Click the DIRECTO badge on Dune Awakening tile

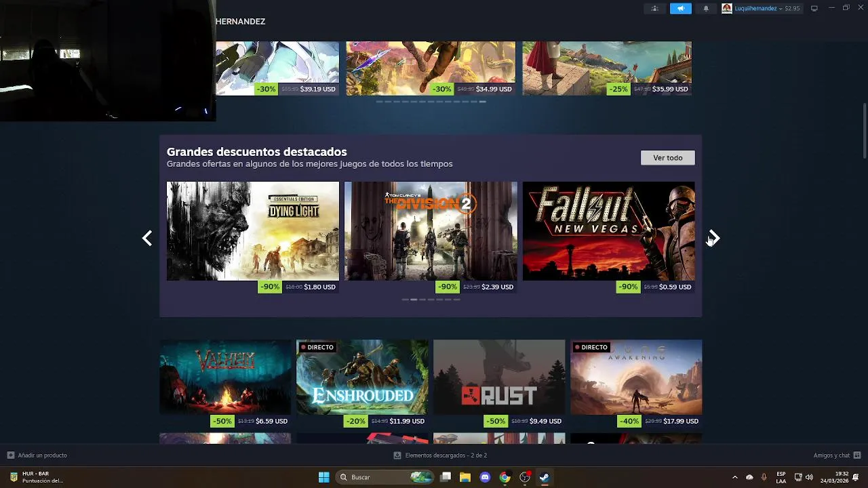[x=591, y=347]
